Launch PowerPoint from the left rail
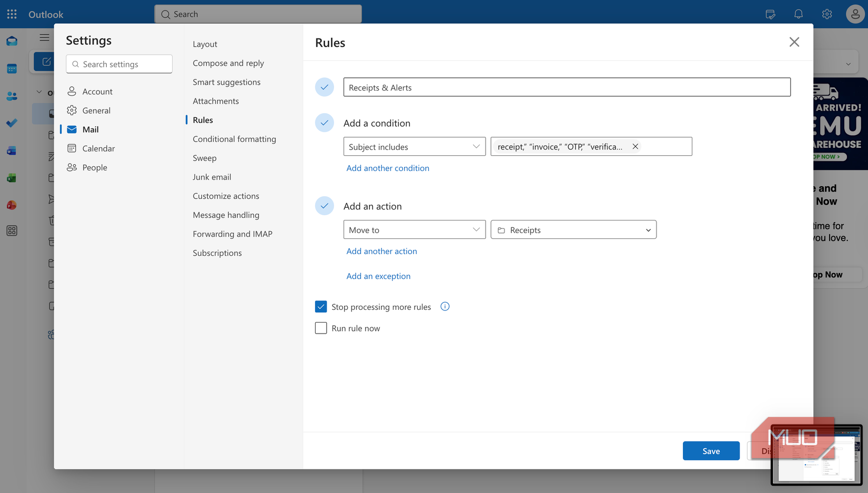Viewport: 868px width, 493px height. coord(12,205)
